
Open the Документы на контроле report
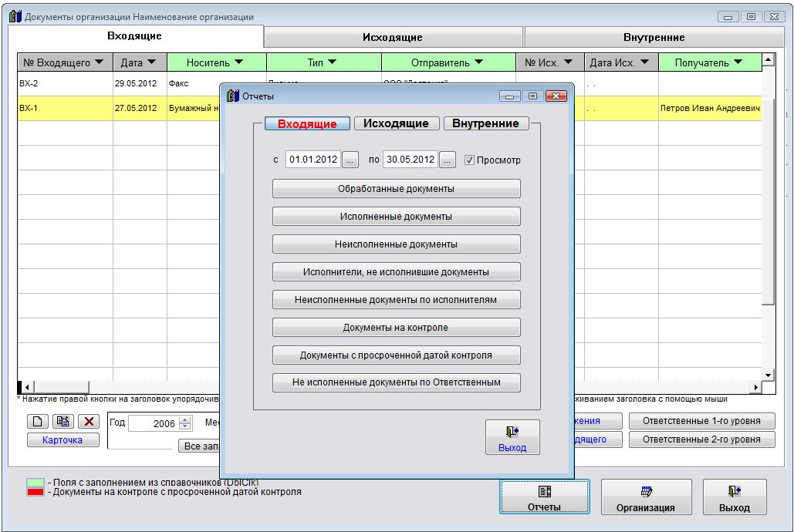click(397, 328)
